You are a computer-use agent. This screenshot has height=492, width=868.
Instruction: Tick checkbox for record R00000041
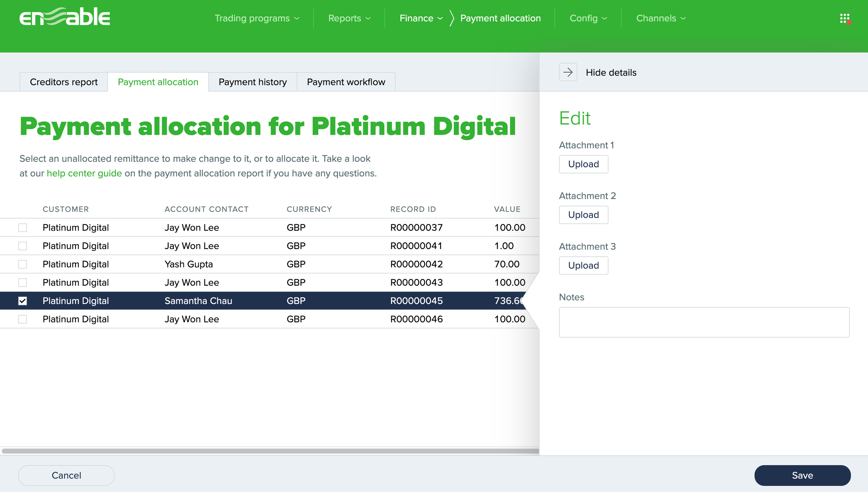22,246
